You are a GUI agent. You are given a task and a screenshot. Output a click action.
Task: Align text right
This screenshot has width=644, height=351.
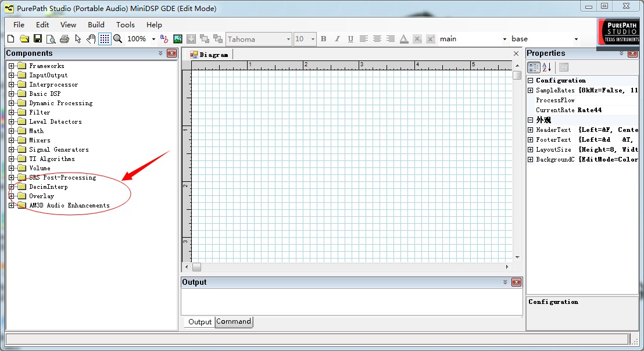(x=391, y=39)
